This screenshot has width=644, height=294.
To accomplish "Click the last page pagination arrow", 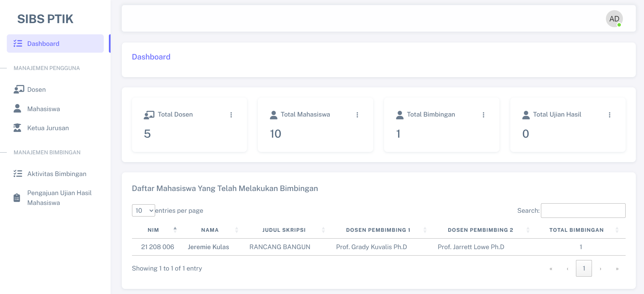I will click(x=617, y=269).
